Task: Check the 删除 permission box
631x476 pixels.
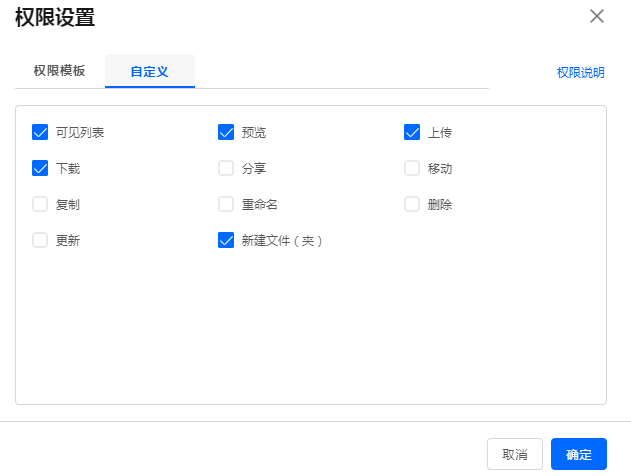Action: (412, 204)
